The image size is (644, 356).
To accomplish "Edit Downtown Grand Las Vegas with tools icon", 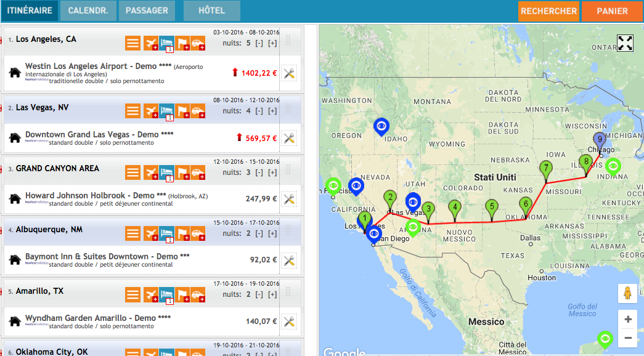I will click(x=289, y=139).
